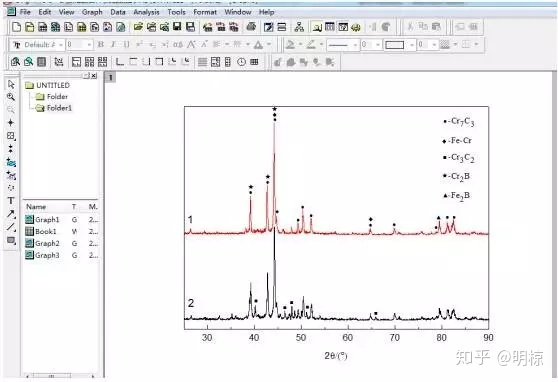The width and height of the screenshot is (558, 382).
Task: Click the Project Explorer toggle icon
Action: [x=317, y=27]
